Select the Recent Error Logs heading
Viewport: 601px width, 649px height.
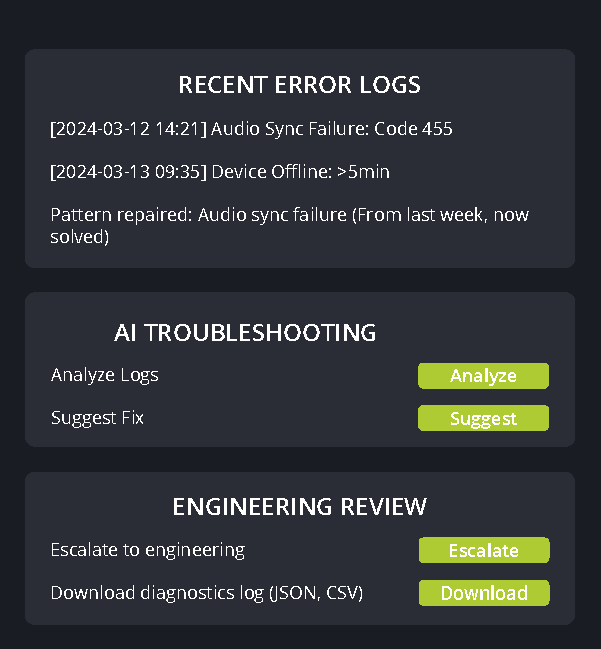pos(299,85)
